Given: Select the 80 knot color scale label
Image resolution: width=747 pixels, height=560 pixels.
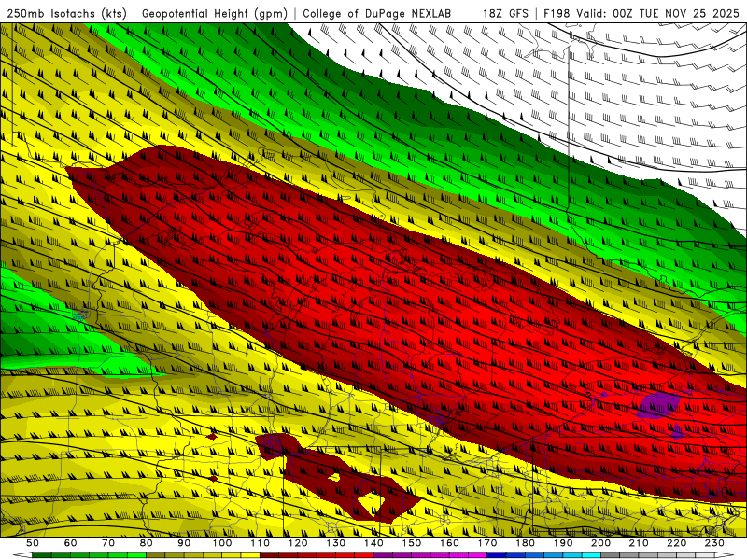Looking at the screenshot, I should [147, 543].
